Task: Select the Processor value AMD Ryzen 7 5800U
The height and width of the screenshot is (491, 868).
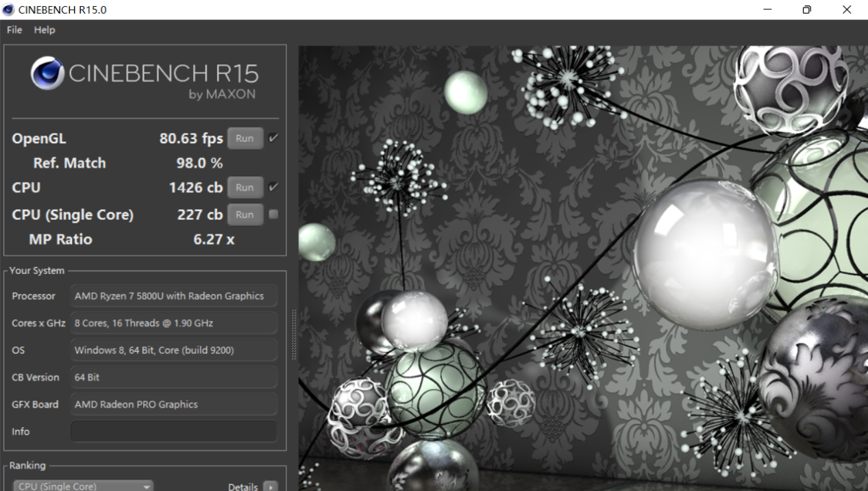Action: [x=174, y=296]
